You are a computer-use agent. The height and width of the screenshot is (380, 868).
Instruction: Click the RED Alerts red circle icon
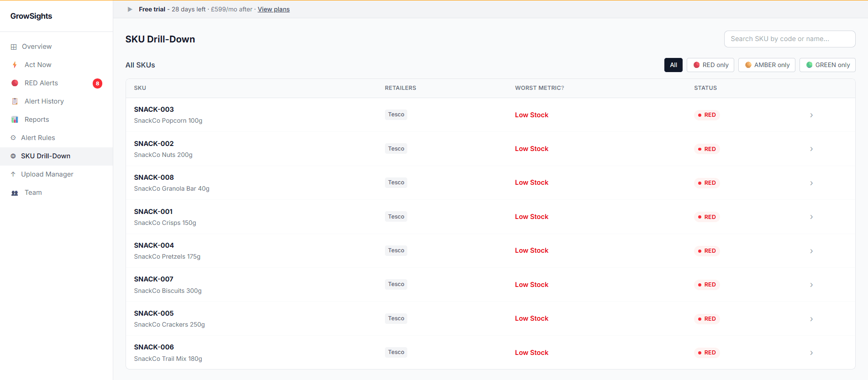[15, 83]
